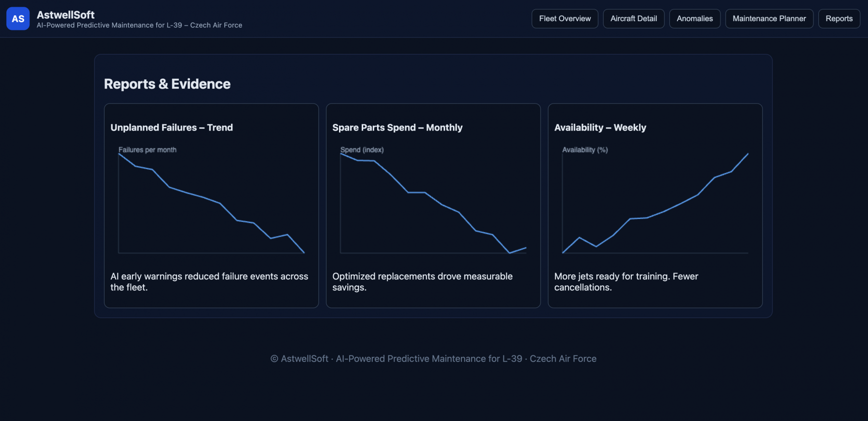The image size is (868, 421).
Task: Select the Reports nav button
Action: click(839, 19)
